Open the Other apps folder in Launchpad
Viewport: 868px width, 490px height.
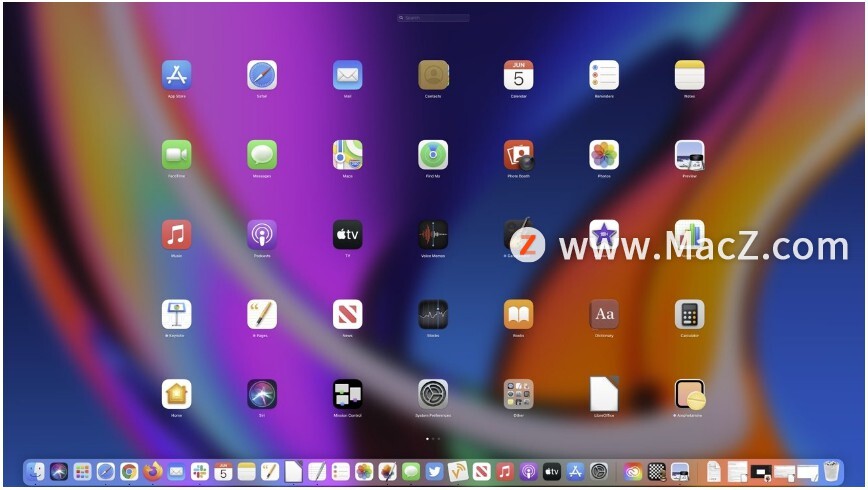(x=519, y=394)
